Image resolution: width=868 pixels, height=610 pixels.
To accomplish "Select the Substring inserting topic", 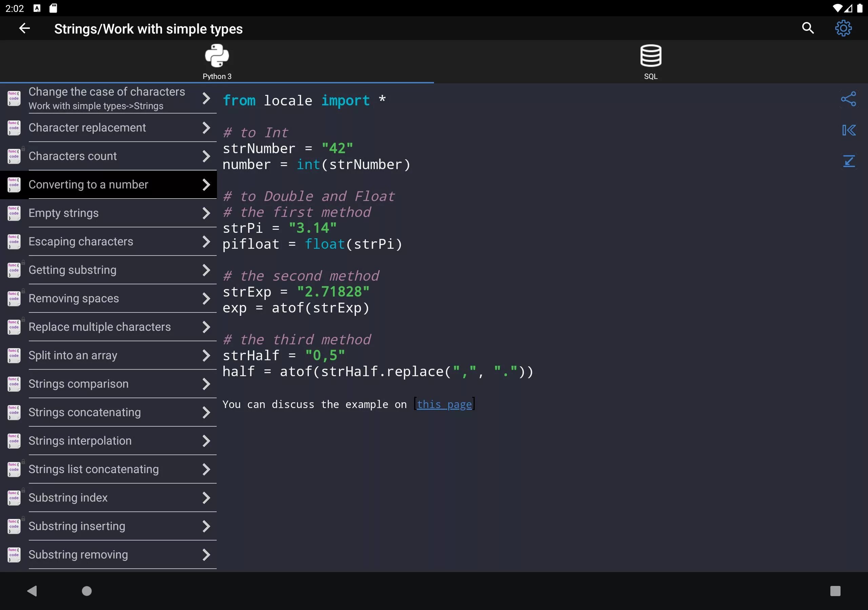I will (x=108, y=527).
